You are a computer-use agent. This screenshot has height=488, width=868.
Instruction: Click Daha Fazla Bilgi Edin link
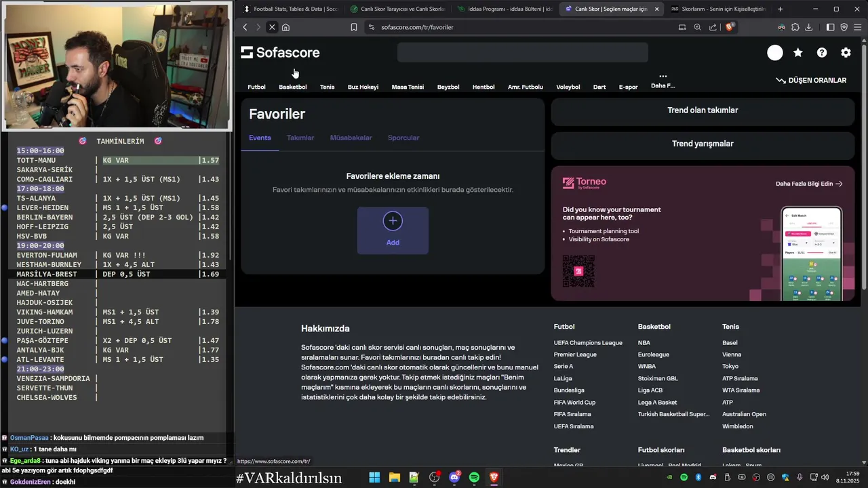(808, 184)
